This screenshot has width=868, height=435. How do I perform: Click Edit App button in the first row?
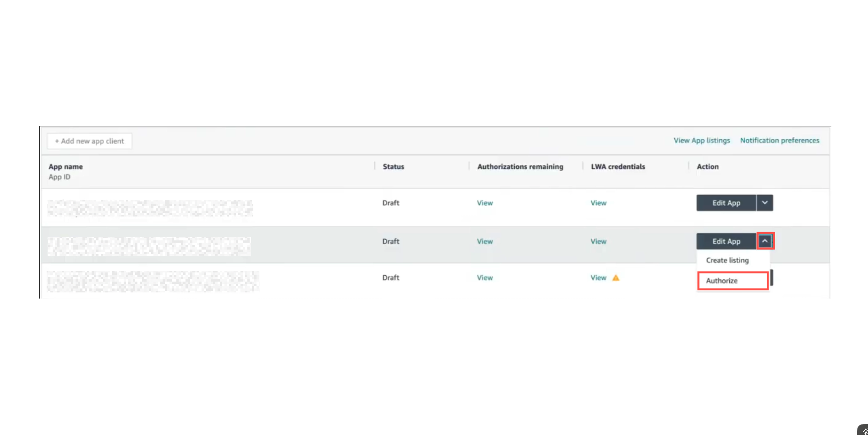[x=726, y=203]
